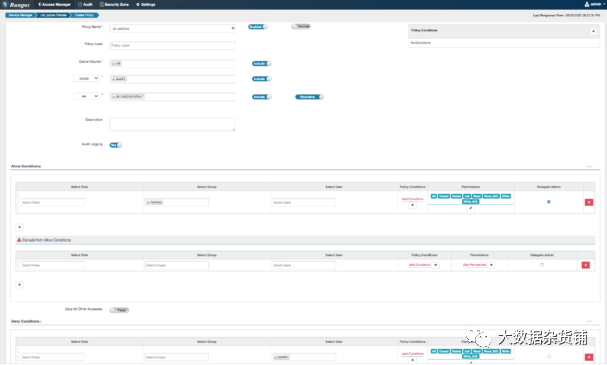Click Select Roles in Exclude from Allow row
607x365 pixels.
click(53, 265)
